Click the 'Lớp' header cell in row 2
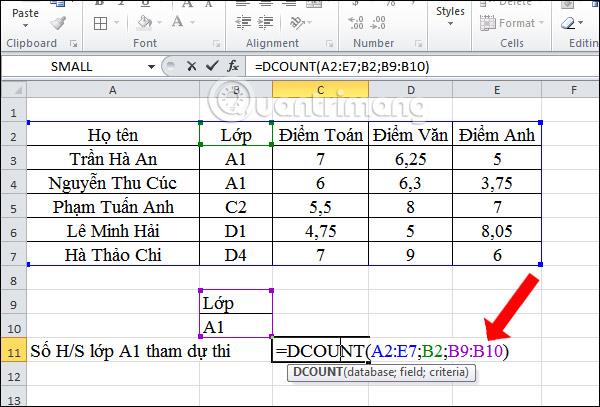The width and height of the screenshot is (600, 407). pyautogui.click(x=236, y=134)
